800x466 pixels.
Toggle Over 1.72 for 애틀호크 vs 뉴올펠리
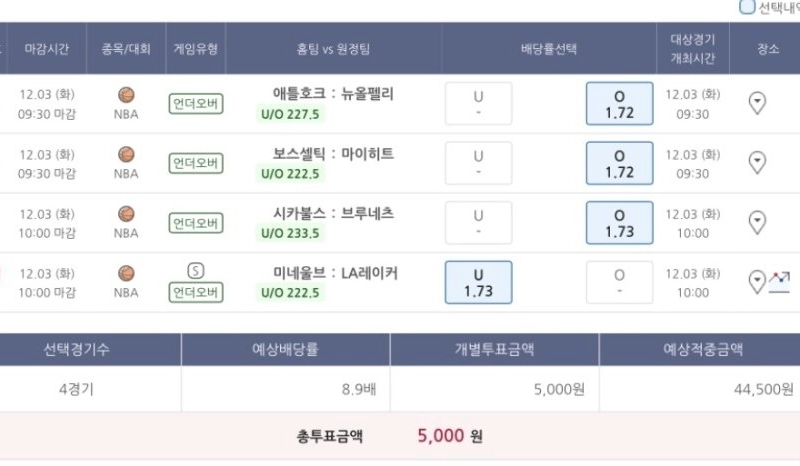coord(619,103)
